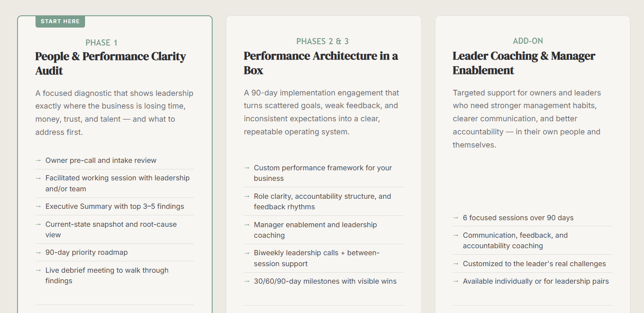Click the START HERE badge
This screenshot has width=644, height=313.
click(60, 21)
